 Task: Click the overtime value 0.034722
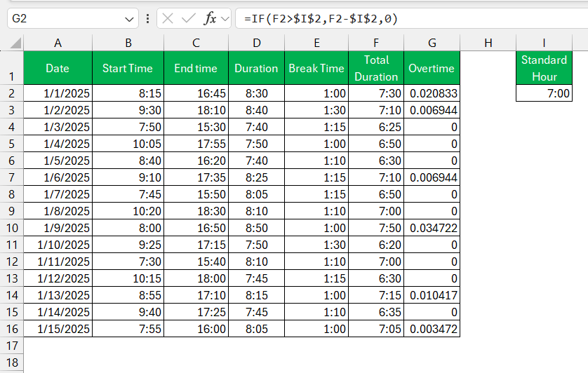(432, 228)
